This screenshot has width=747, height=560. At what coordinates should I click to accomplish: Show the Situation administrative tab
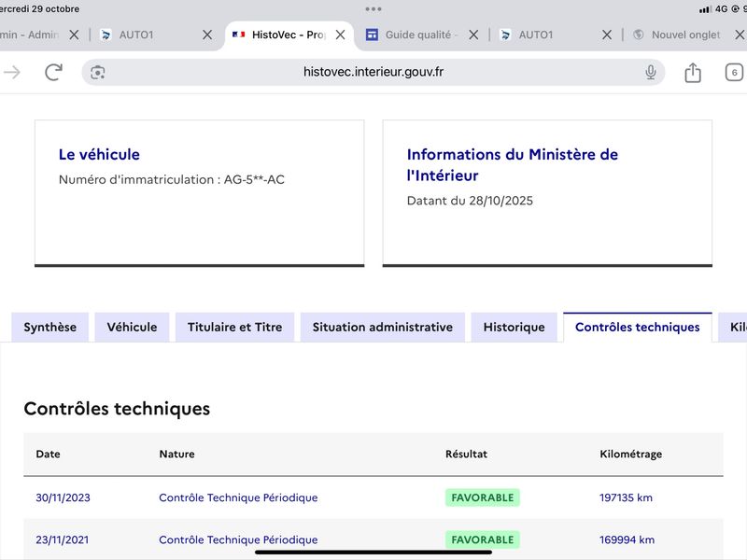point(382,328)
